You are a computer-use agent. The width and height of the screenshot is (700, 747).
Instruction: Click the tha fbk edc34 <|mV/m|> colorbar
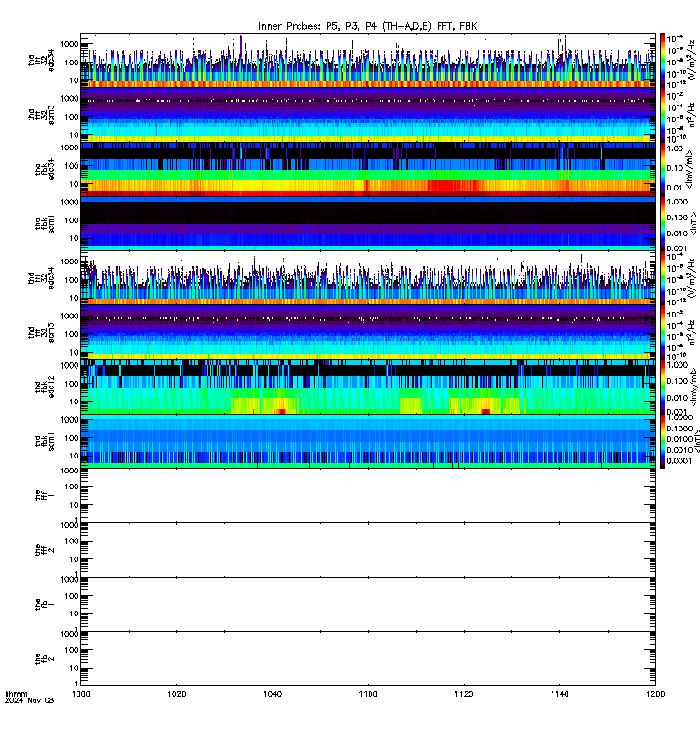pyautogui.click(x=663, y=170)
